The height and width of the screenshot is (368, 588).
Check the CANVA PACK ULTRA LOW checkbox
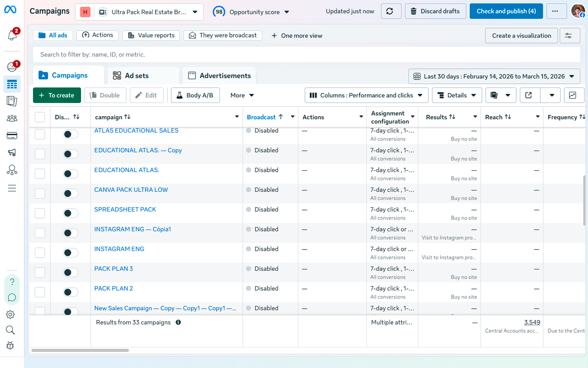(40, 194)
